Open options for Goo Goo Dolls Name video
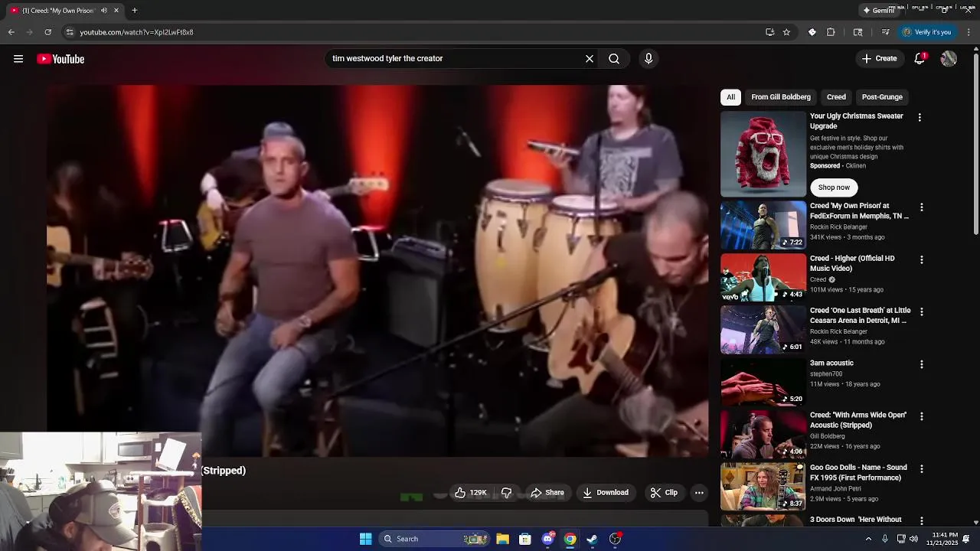The image size is (980, 551). click(922, 468)
